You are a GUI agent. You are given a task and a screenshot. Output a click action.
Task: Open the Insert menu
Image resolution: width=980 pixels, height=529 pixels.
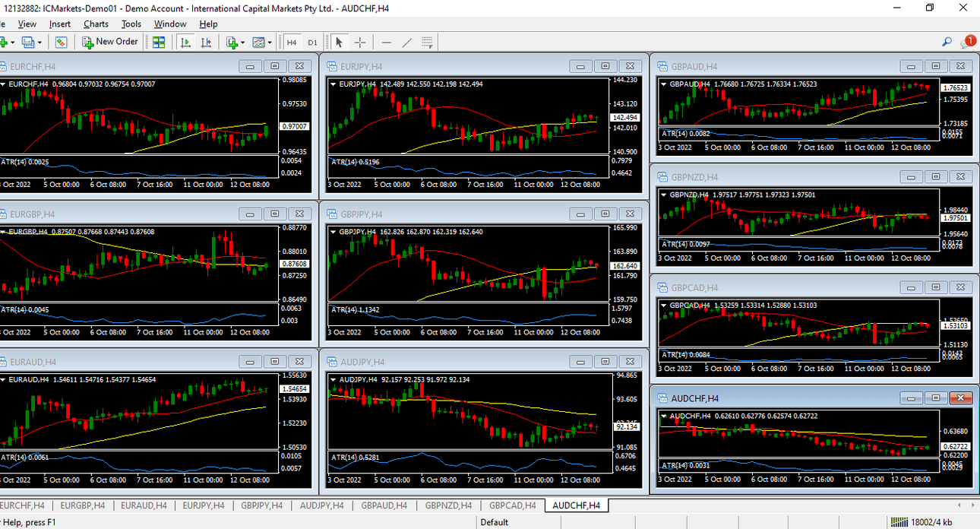point(60,24)
